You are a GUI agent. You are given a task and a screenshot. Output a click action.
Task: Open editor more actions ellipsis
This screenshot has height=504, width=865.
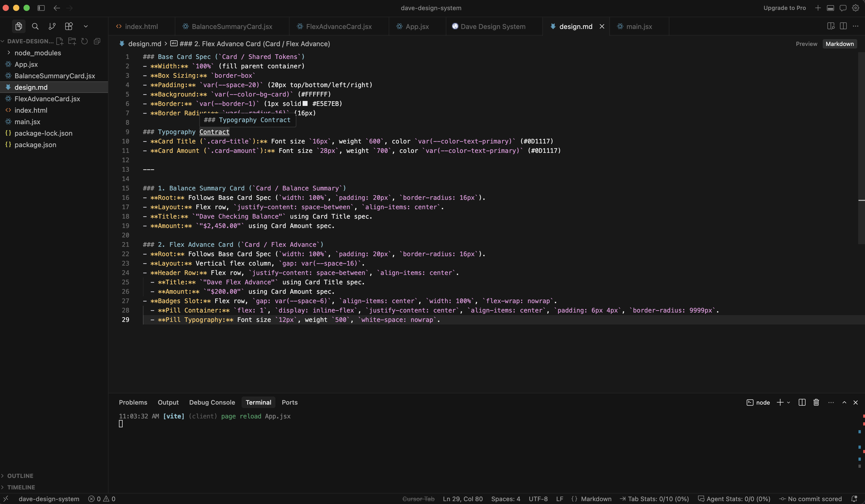click(855, 26)
